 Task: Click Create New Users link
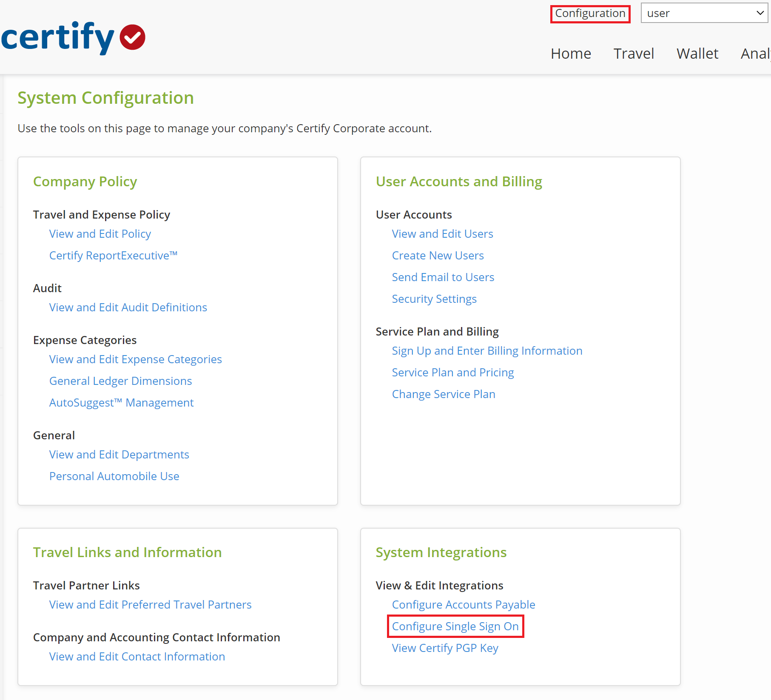click(438, 256)
